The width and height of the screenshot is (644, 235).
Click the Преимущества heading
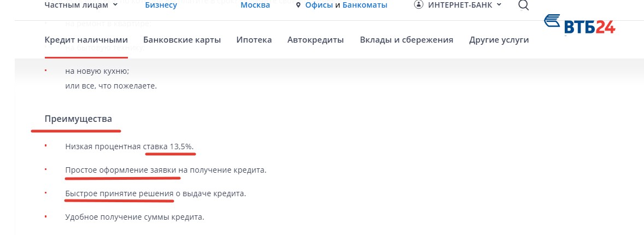point(78,119)
